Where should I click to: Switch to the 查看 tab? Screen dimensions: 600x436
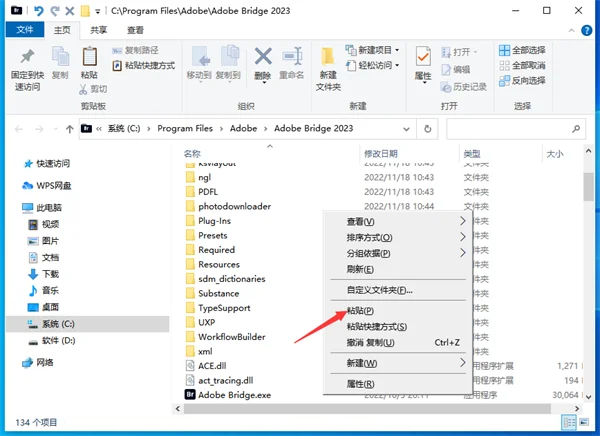point(135,30)
